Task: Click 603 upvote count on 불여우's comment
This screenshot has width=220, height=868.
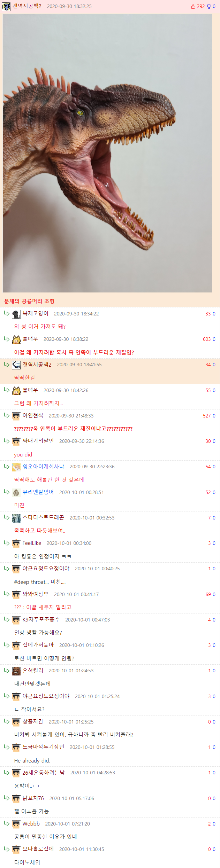Action: [207, 339]
